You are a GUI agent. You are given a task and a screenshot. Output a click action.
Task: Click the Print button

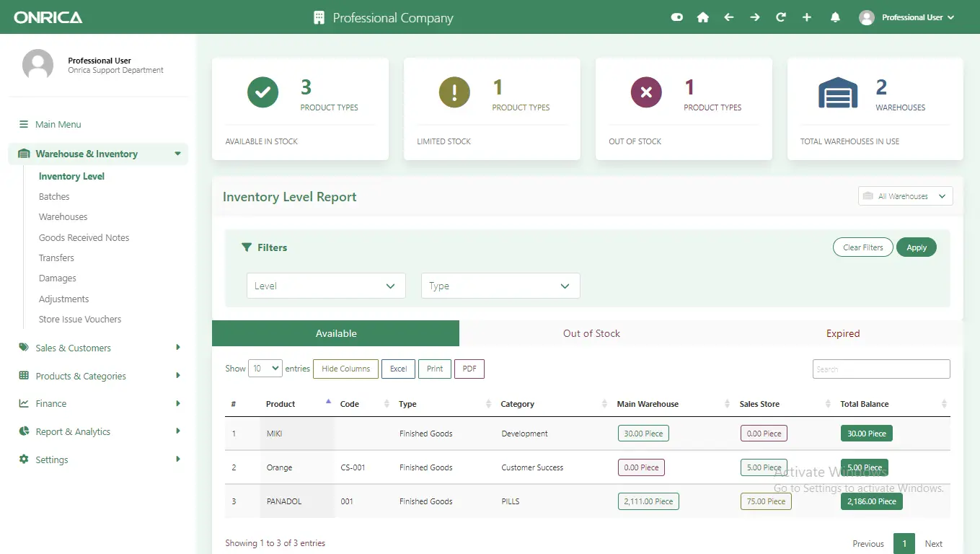pos(435,369)
